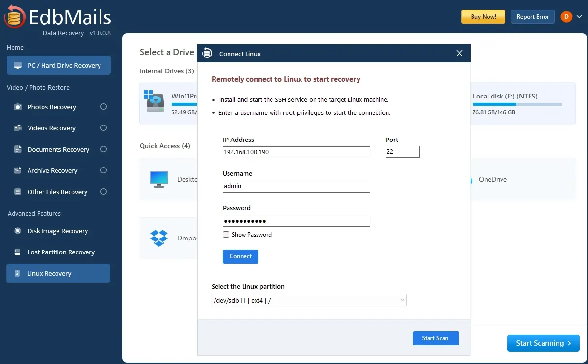Image resolution: width=588 pixels, height=364 pixels.
Task: Click the Desktop monitor icon in Quick Access
Action: pos(159,179)
